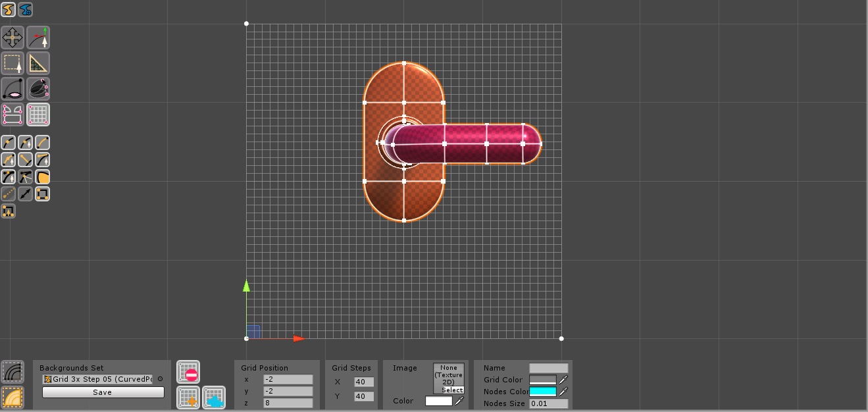Click the Grid Position y field
Viewport: 868px width, 412px height.
288,392
